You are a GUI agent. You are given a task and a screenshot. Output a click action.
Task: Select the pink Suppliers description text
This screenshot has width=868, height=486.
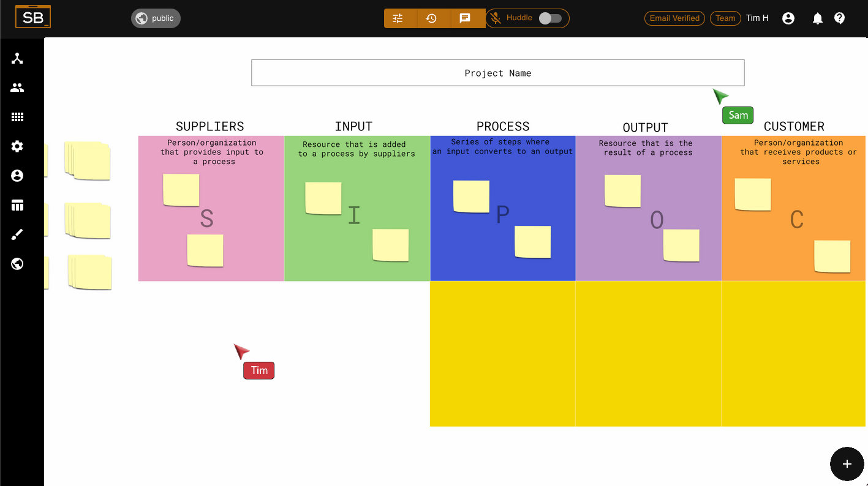click(212, 152)
